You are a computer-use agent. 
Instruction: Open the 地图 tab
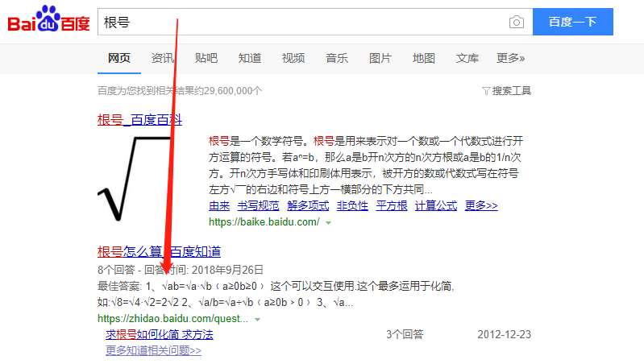424,58
